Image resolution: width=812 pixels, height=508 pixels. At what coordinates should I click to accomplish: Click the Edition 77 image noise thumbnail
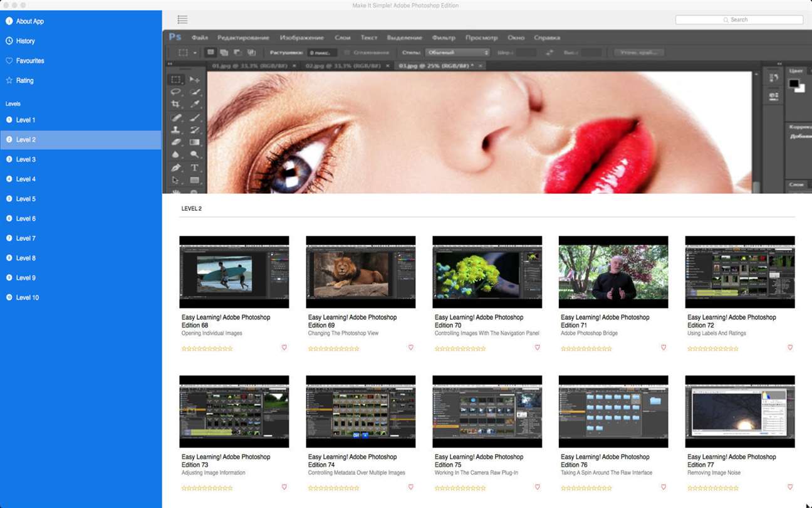coord(740,411)
